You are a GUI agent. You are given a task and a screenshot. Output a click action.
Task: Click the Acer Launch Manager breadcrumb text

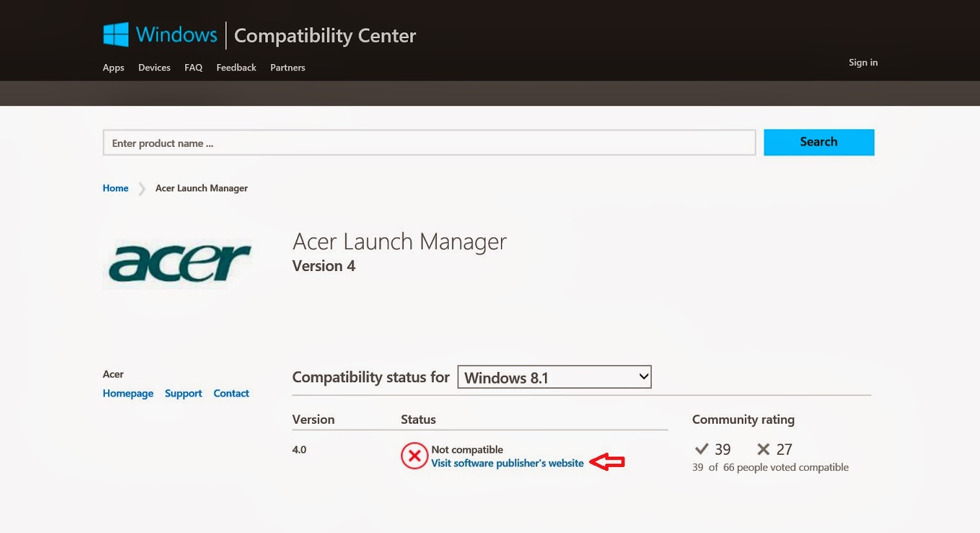coord(201,188)
